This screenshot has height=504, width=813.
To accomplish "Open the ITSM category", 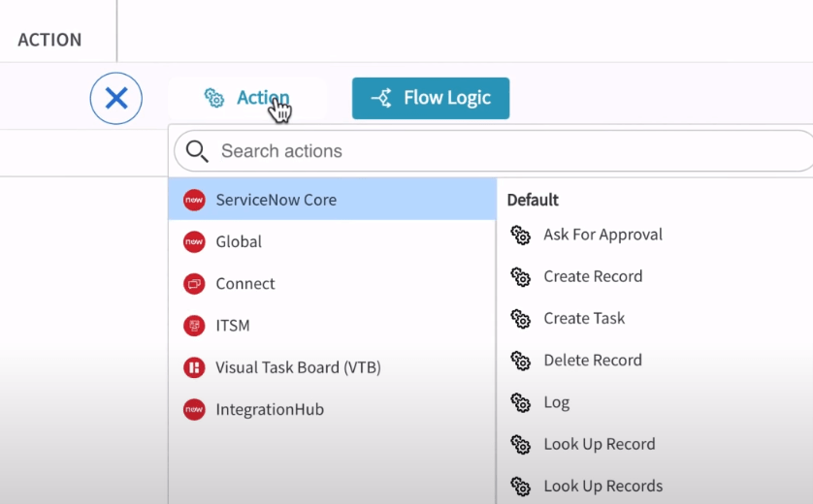I will click(x=332, y=326).
